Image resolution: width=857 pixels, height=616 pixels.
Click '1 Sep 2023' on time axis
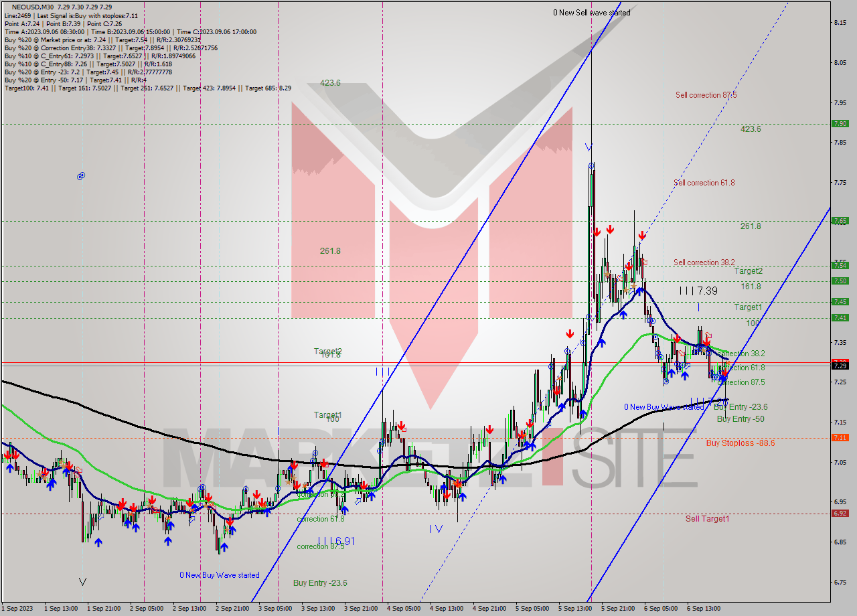pos(17,609)
